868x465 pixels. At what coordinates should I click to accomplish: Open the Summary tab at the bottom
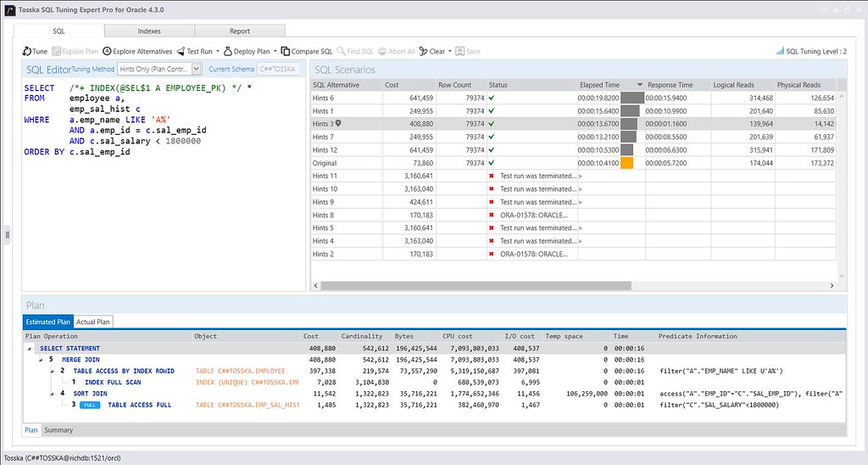tap(58, 430)
